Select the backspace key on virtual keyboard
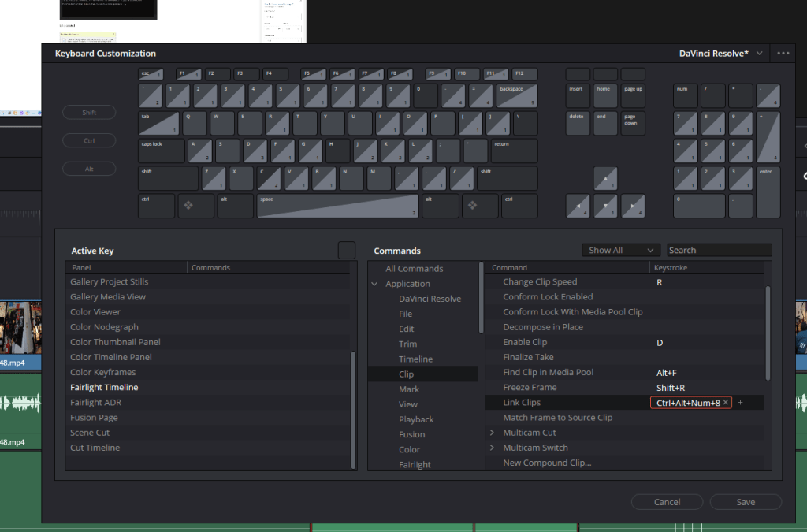This screenshot has height=532, width=807. [517, 96]
